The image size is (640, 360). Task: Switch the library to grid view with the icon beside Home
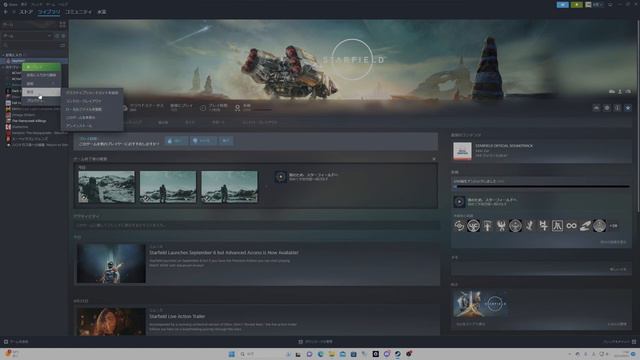[x=62, y=24]
